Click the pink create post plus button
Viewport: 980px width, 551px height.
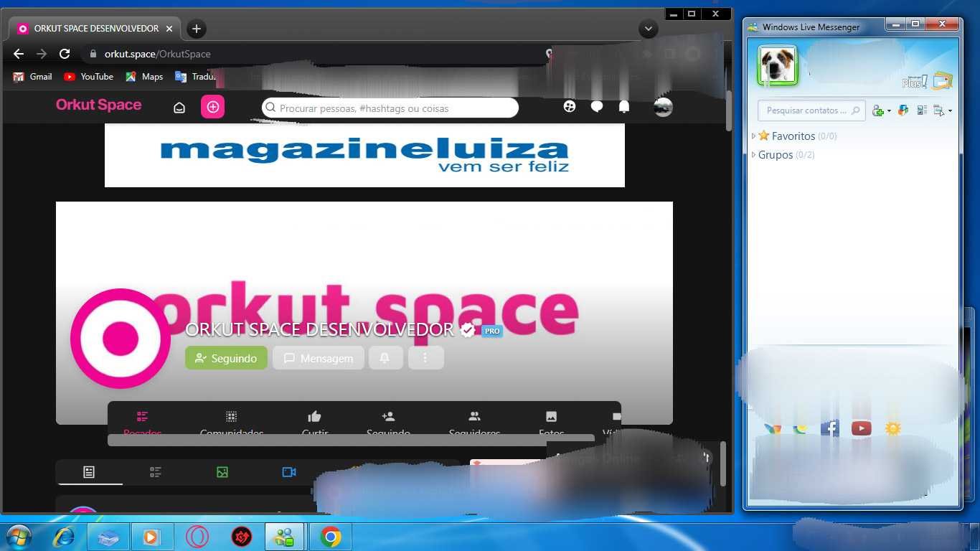(212, 106)
